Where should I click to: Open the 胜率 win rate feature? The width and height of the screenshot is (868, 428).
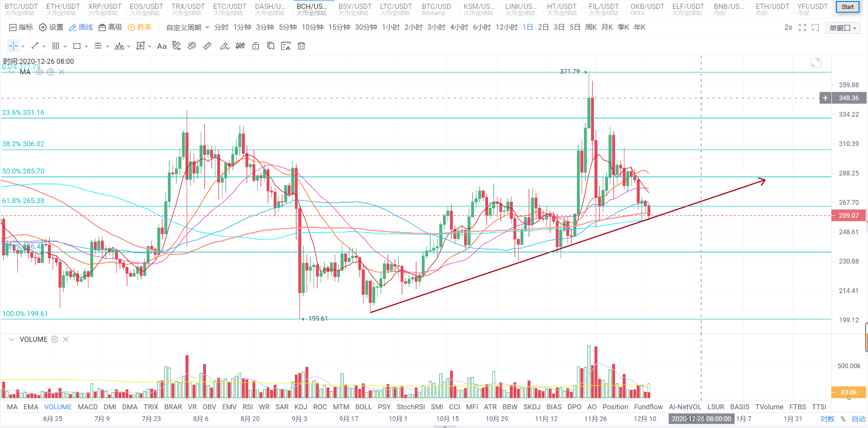point(140,27)
